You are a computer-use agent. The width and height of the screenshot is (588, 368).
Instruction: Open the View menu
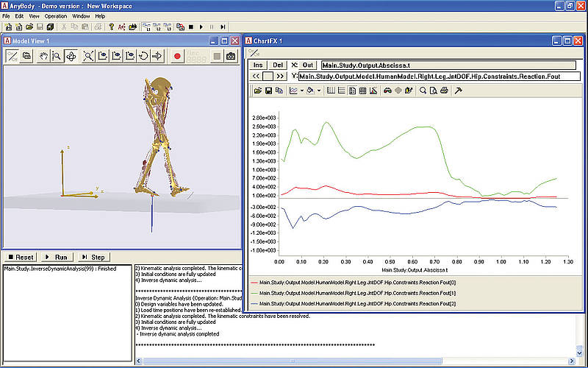pos(34,16)
